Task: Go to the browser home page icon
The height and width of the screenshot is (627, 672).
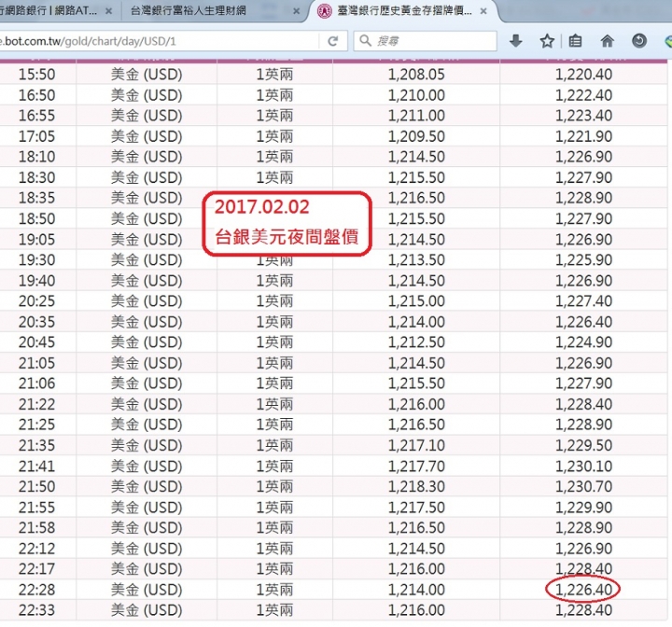Action: pos(607,41)
